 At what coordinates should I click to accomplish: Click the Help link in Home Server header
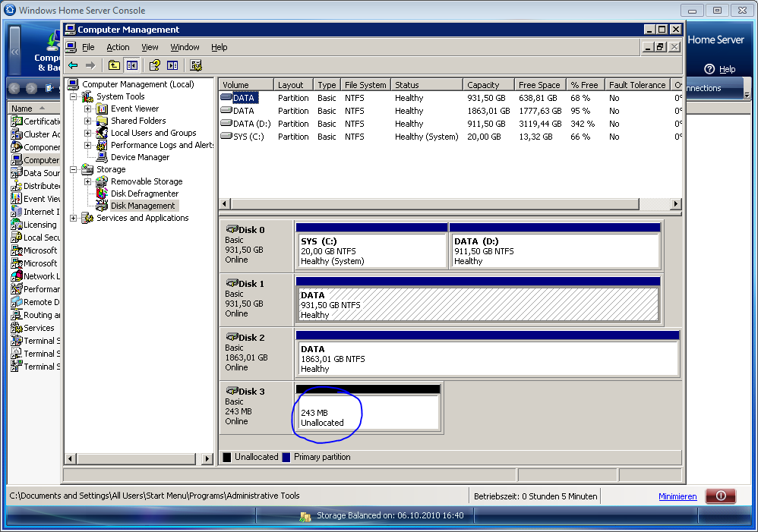[727, 69]
